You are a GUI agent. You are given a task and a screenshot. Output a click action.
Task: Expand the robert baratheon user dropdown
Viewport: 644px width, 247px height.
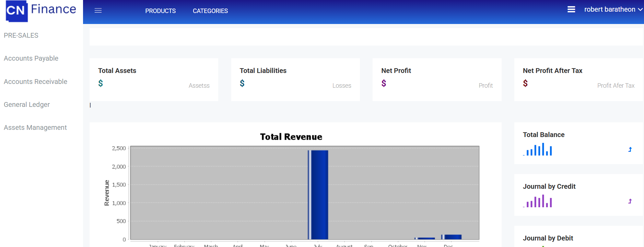click(613, 10)
